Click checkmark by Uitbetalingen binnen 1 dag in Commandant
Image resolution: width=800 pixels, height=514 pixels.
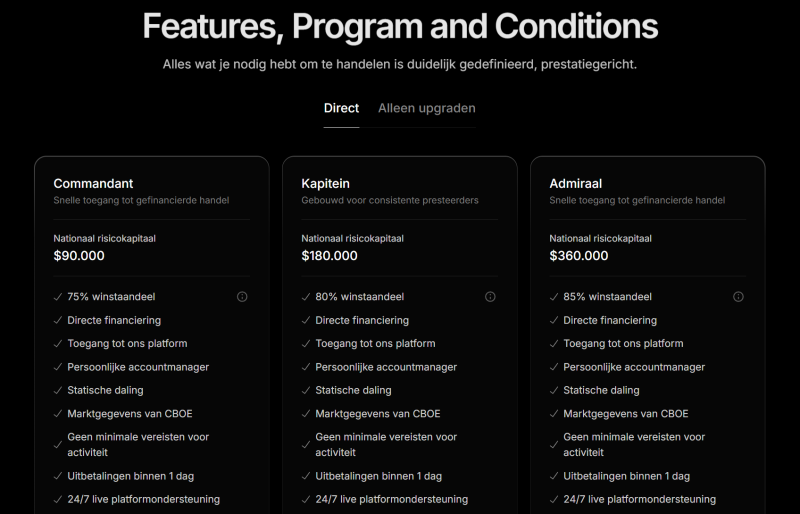coord(57,476)
